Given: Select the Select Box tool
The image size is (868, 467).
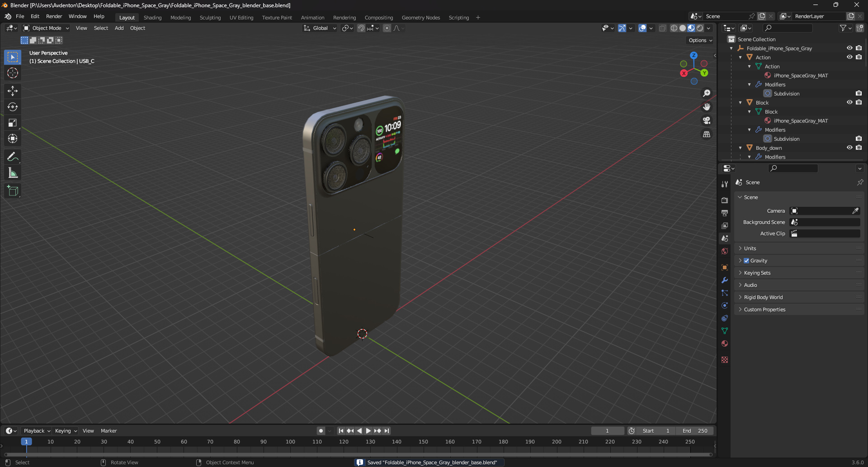Looking at the screenshot, I should [13, 57].
